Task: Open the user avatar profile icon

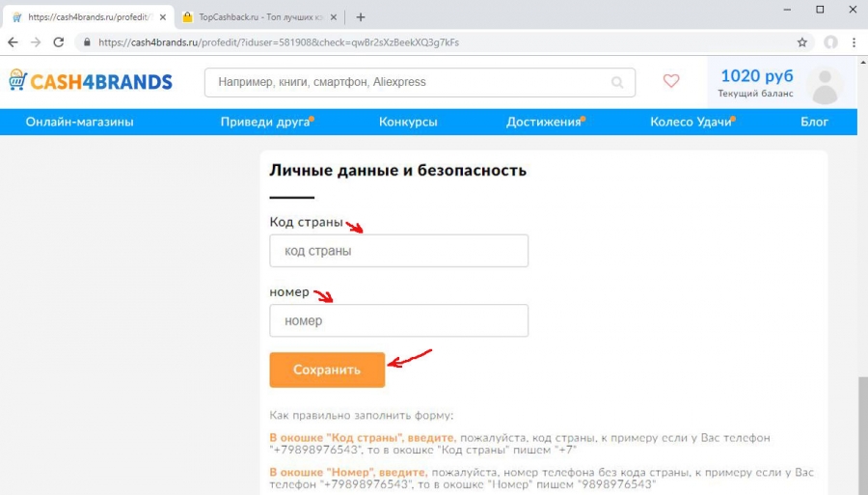Action: (x=825, y=87)
